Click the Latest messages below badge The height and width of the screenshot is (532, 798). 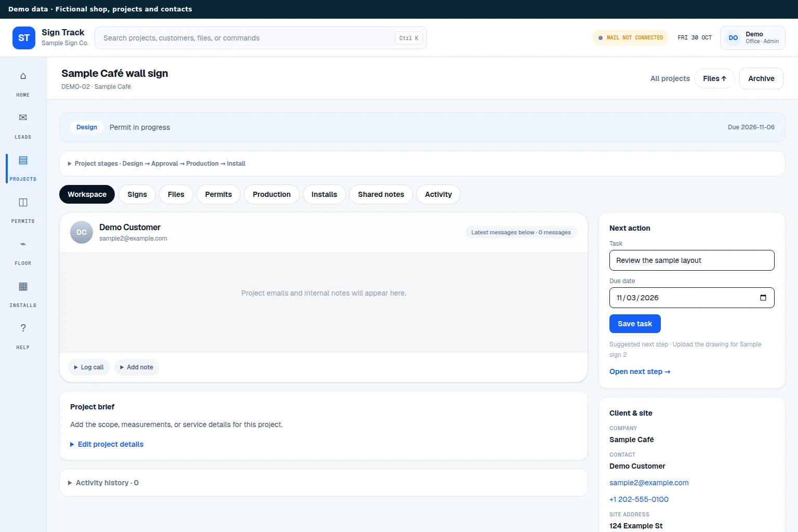tap(521, 232)
